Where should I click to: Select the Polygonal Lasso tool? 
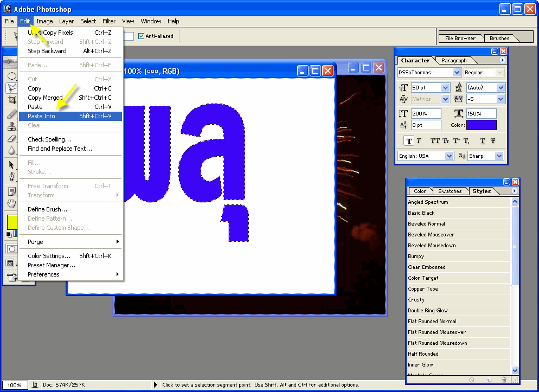pos(12,88)
